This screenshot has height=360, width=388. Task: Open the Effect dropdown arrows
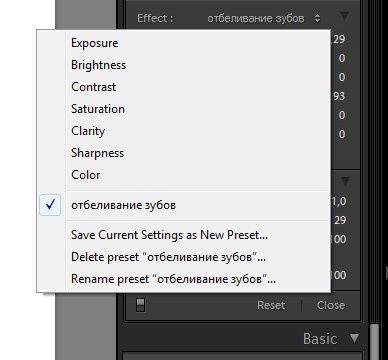[x=317, y=18]
